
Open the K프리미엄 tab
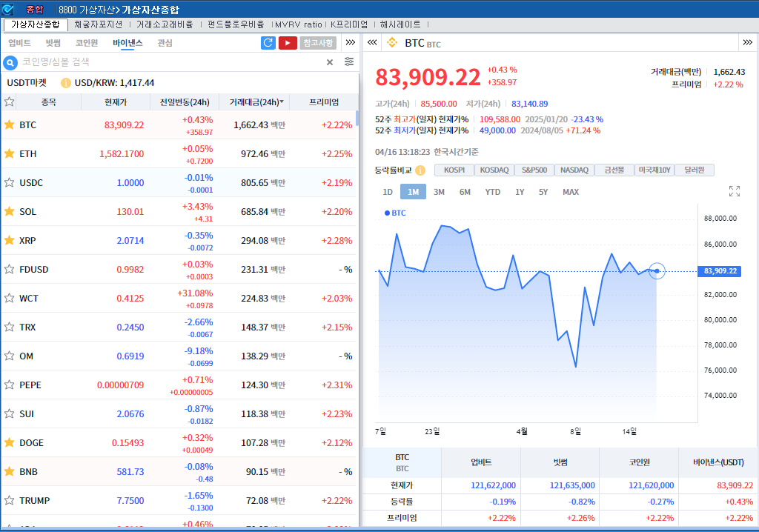349,24
